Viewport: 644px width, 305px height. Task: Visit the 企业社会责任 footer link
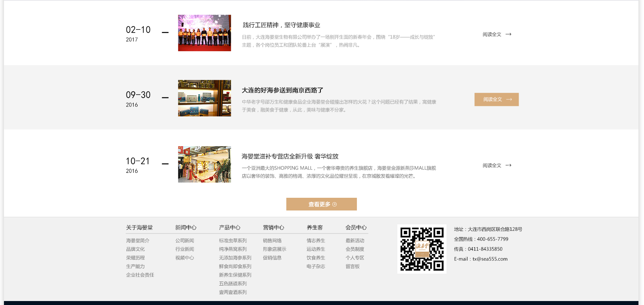140,275
